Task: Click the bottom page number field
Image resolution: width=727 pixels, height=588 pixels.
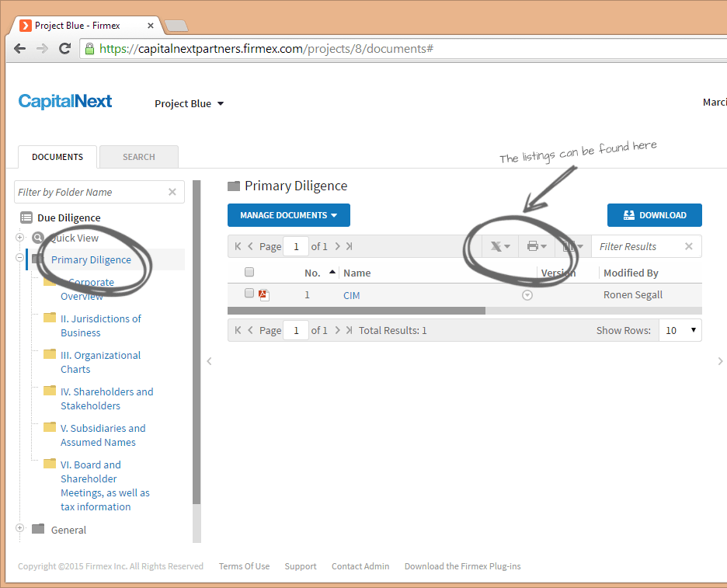Action: coord(296,330)
